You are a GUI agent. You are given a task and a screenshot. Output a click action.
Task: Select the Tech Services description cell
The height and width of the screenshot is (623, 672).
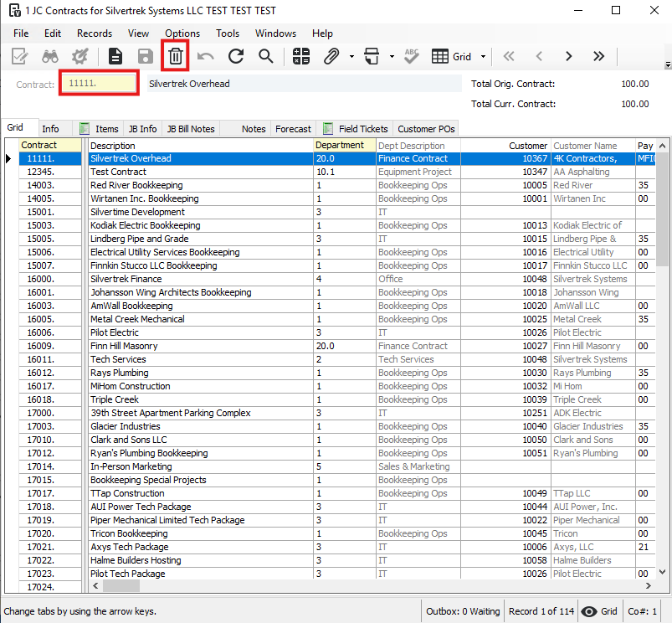pos(201,359)
